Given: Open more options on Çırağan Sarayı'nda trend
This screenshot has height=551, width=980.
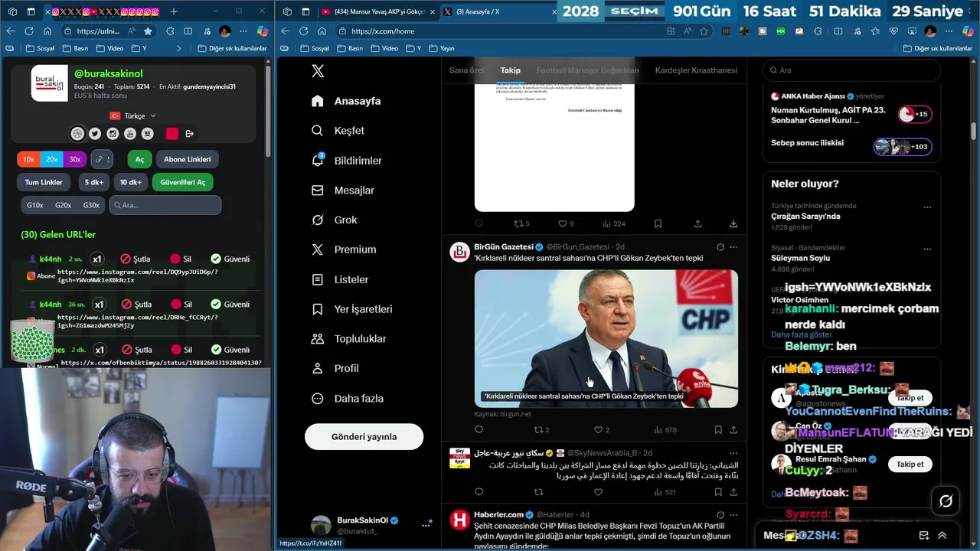Looking at the screenshot, I should 927,207.
